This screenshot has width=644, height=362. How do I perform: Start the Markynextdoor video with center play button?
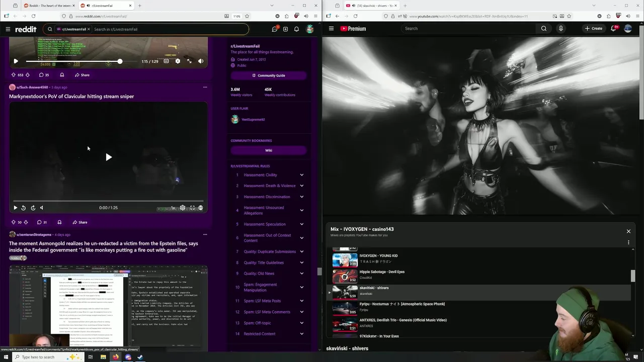click(109, 157)
